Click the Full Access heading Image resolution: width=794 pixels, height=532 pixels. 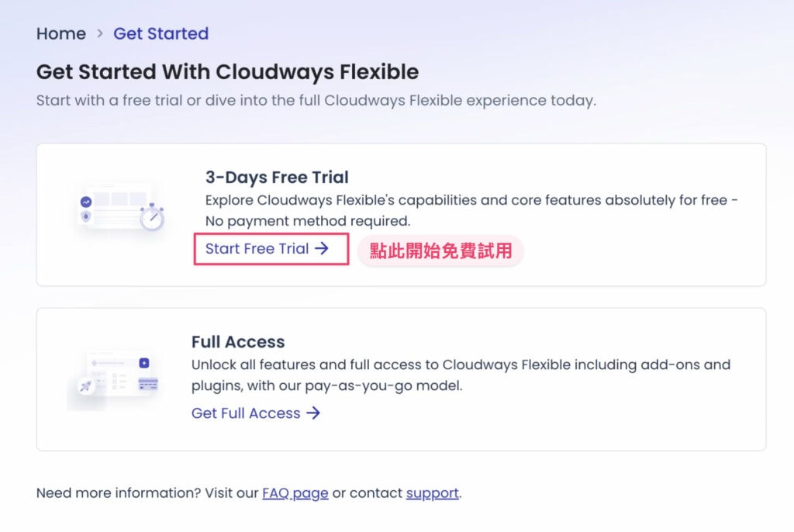coord(238,342)
